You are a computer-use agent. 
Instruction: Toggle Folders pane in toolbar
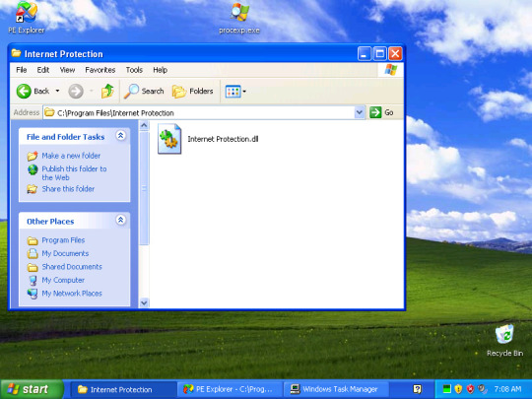(x=193, y=91)
